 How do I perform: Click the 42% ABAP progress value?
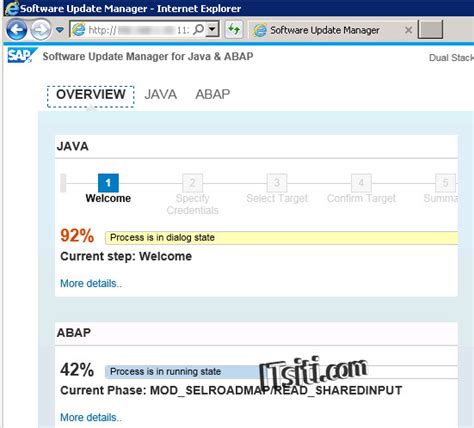pyautogui.click(x=77, y=370)
